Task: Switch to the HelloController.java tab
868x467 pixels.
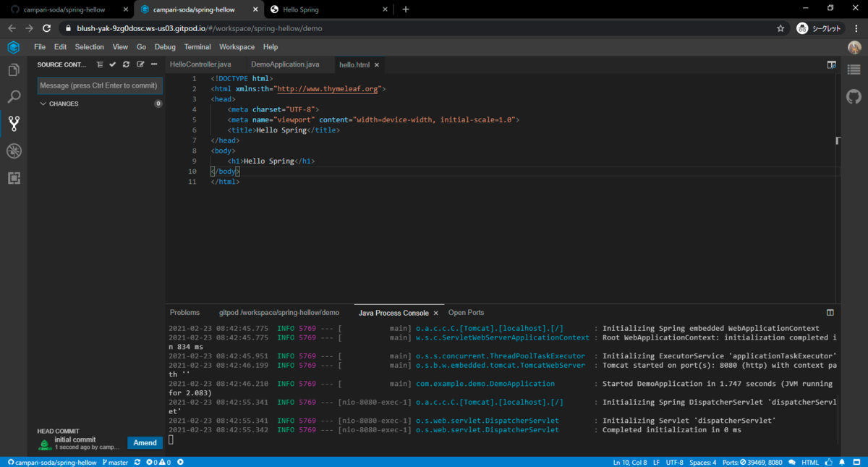Action: tap(200, 64)
